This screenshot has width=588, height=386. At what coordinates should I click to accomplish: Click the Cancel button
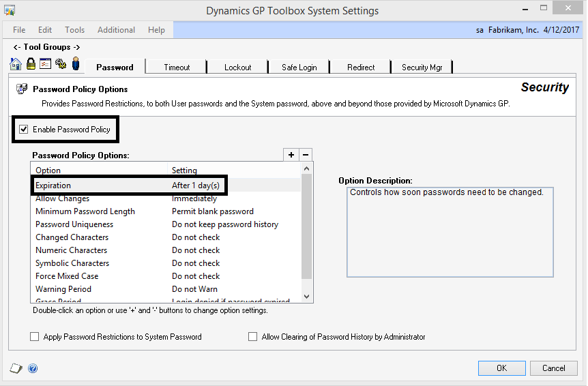(x=553, y=368)
